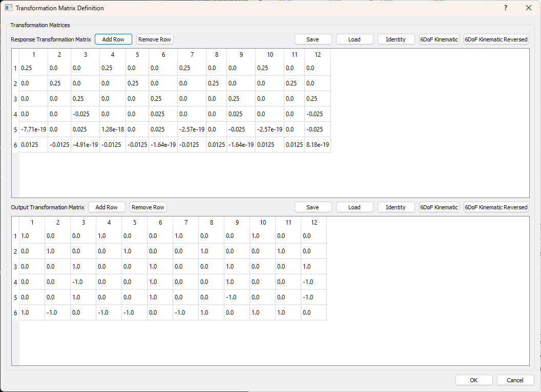This screenshot has height=392, width=541.
Task: Click Remove Row for the Output Transformation Matrix
Action: coord(148,207)
